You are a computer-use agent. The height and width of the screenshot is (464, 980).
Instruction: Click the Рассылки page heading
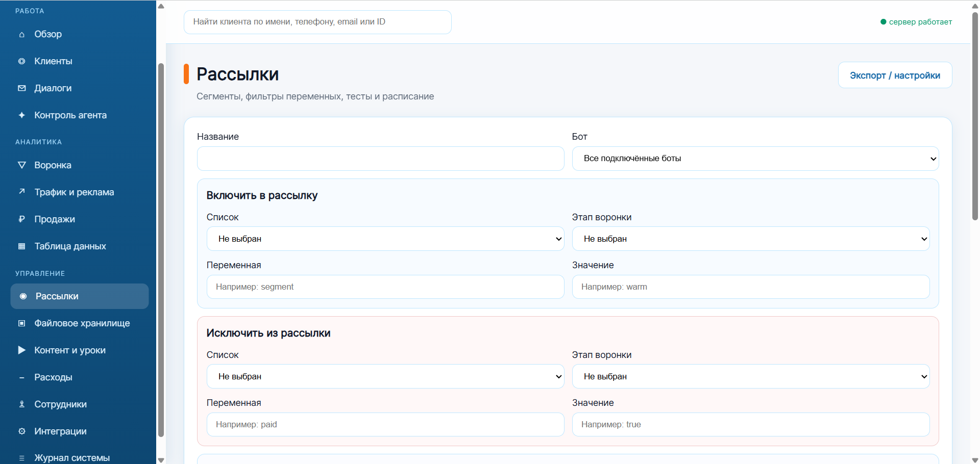[x=237, y=74]
